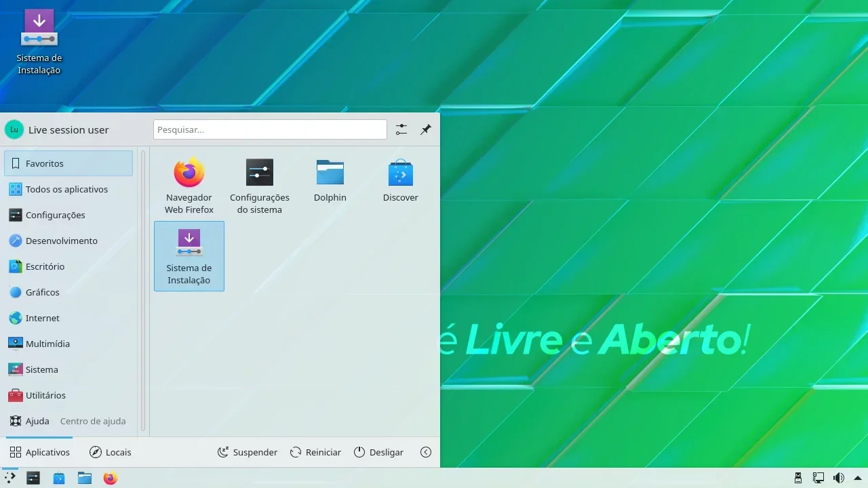The width and height of the screenshot is (868, 488).
Task: Open Discover from the taskbar
Action: point(59,479)
